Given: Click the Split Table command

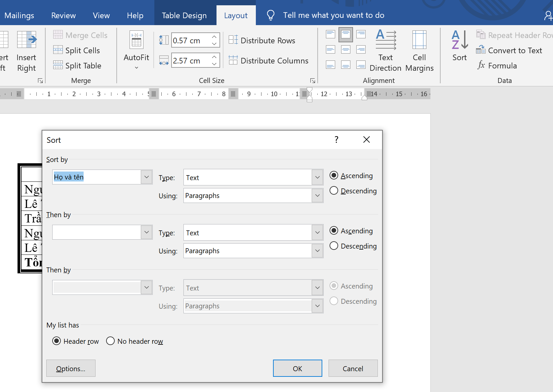Looking at the screenshot, I should coord(77,65).
